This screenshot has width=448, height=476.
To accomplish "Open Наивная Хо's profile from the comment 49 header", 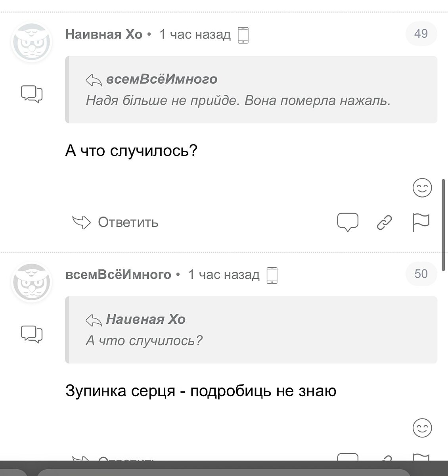I will [104, 35].
